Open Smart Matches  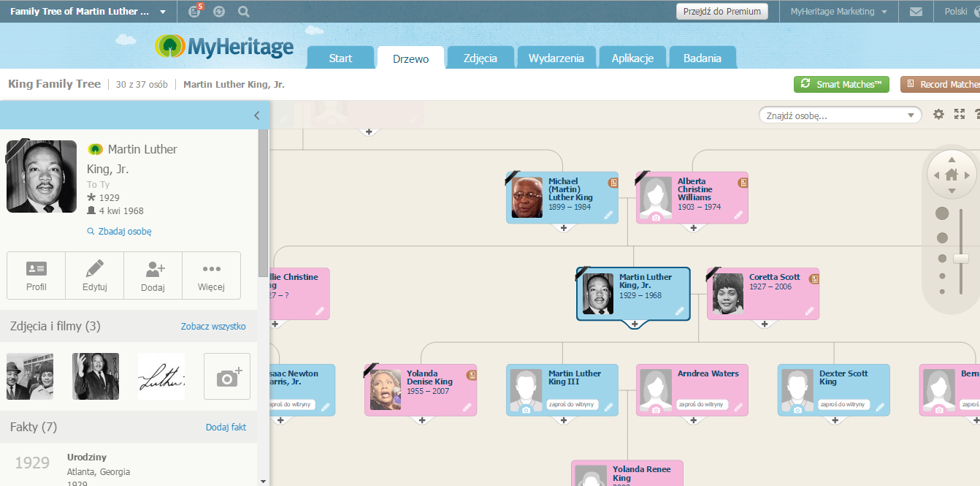pos(841,85)
